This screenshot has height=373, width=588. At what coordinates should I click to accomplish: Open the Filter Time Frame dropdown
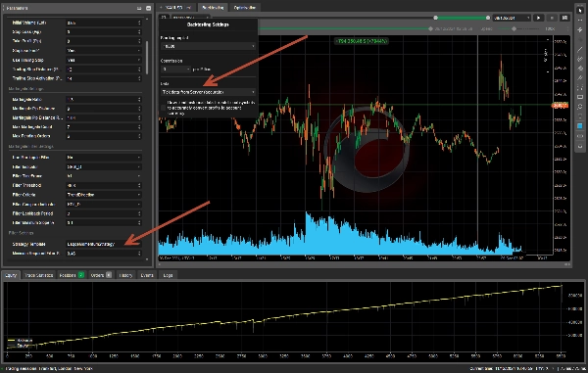[x=104, y=176]
